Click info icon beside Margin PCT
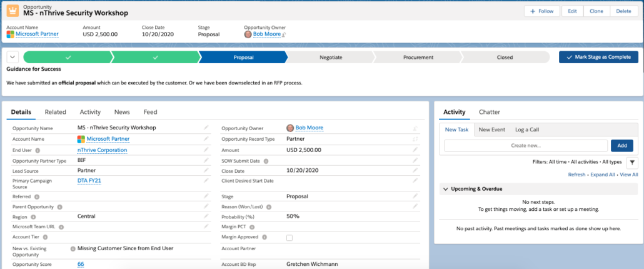 coord(252,226)
